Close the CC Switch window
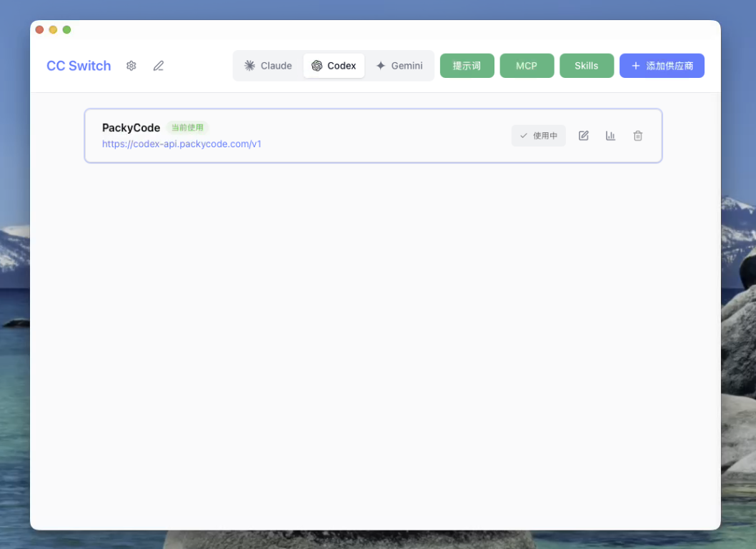756x549 pixels. (x=39, y=29)
